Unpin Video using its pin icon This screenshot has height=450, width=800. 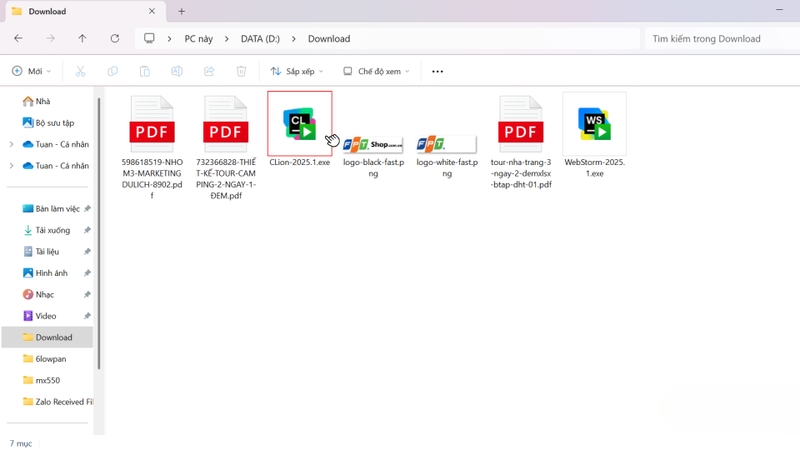pyautogui.click(x=87, y=316)
